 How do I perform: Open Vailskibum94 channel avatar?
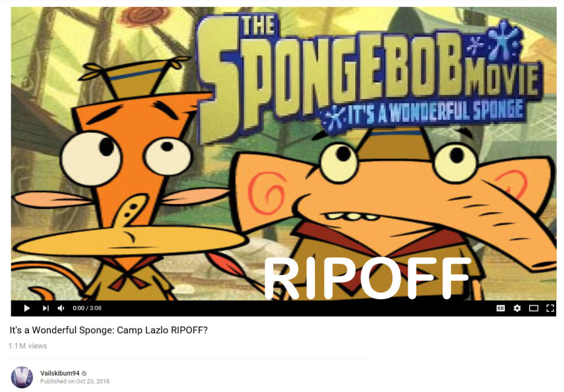22,377
